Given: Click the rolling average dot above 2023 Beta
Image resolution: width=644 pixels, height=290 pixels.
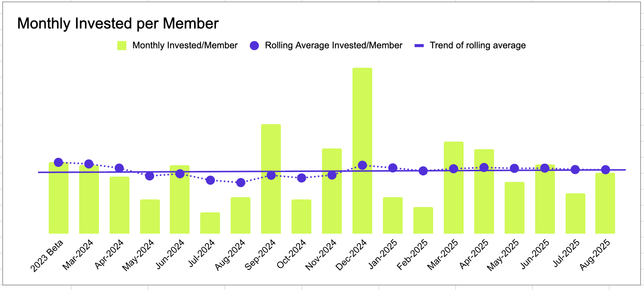Looking at the screenshot, I should pyautogui.click(x=58, y=163).
